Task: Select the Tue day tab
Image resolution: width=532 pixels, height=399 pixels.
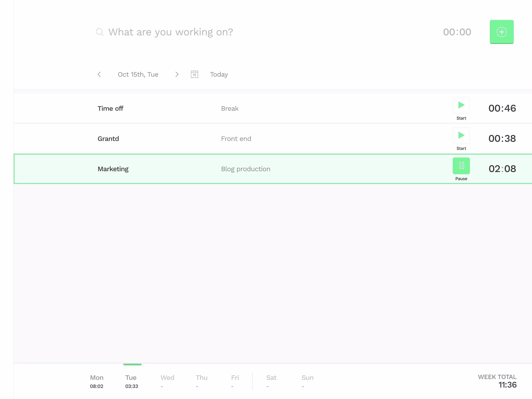Action: point(132,382)
